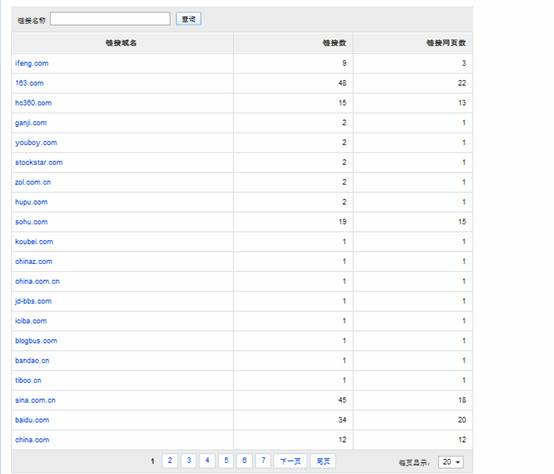Open the sohu.com domain link
Image resolution: width=554 pixels, height=474 pixels.
(31, 222)
